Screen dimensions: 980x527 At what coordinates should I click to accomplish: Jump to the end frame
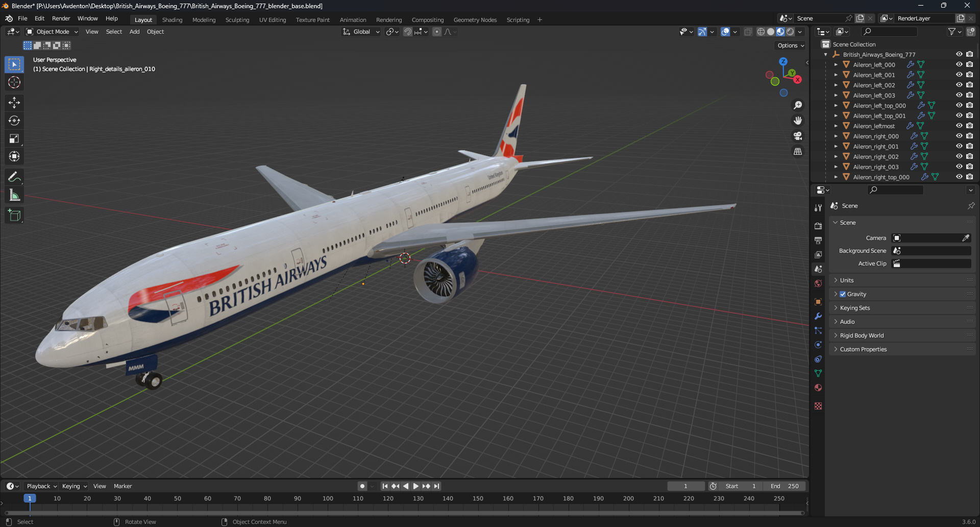[x=436, y=486]
